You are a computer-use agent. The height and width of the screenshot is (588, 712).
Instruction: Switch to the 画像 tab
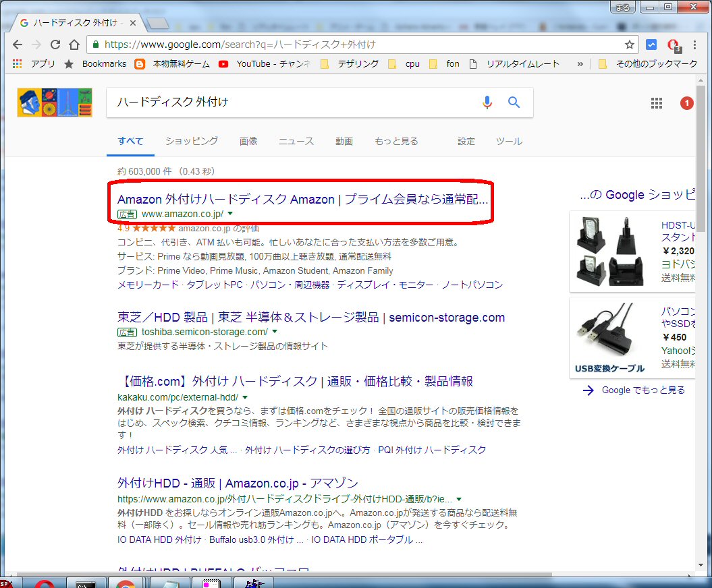248,141
